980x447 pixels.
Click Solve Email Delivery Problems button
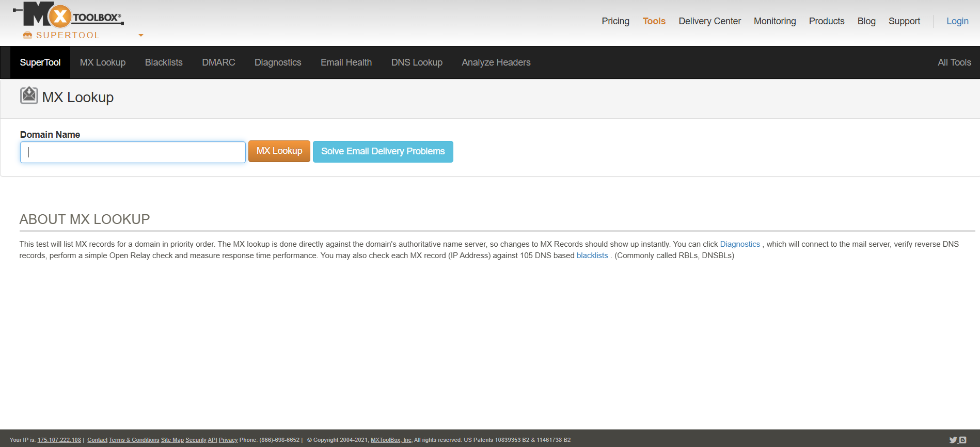point(383,151)
